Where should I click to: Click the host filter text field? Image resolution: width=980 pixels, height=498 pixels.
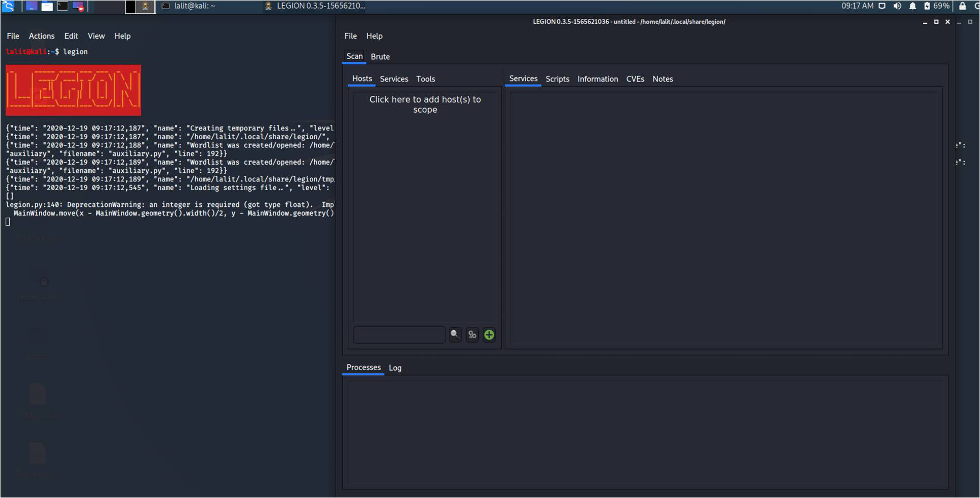399,335
